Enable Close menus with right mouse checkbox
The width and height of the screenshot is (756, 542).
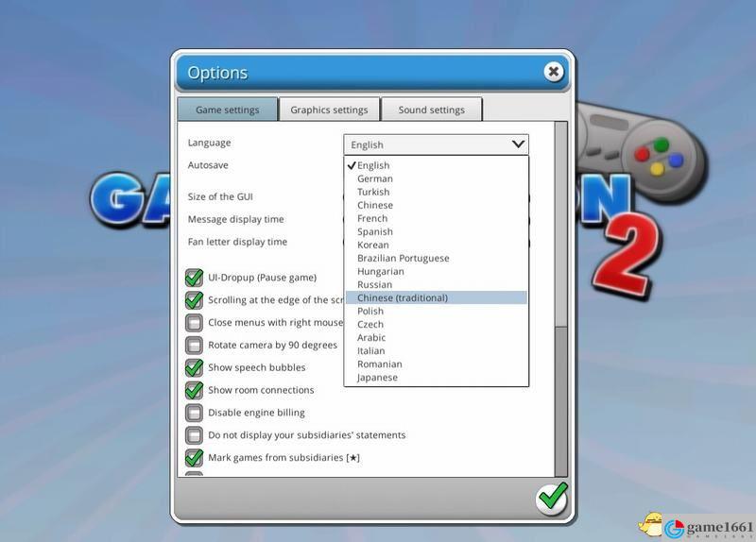click(194, 323)
